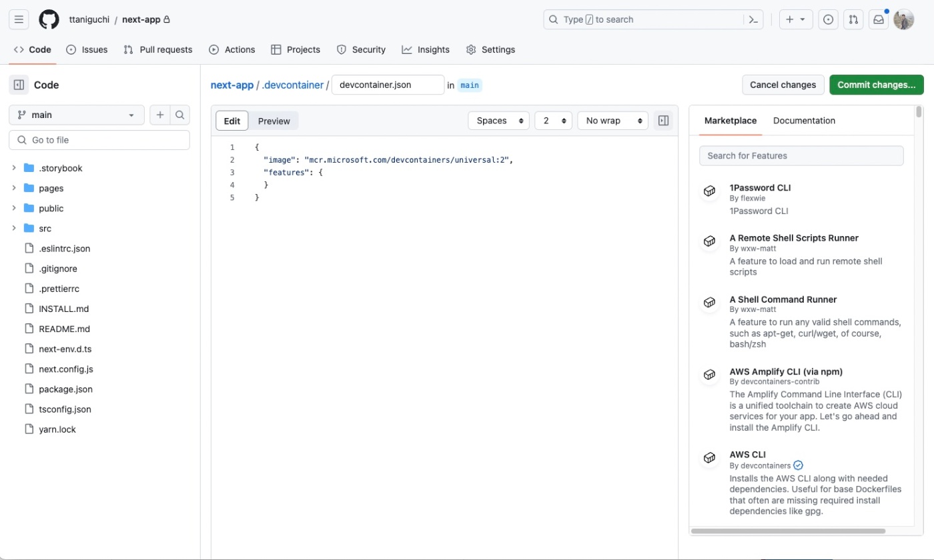The image size is (934, 560).
Task: Switch to the Preview editor view
Action: click(274, 121)
